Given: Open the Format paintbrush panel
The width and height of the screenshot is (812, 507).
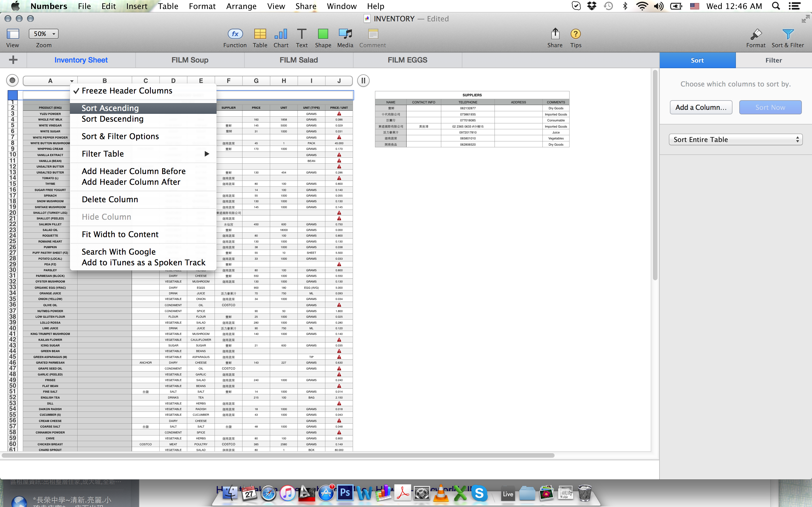Looking at the screenshot, I should click(756, 34).
